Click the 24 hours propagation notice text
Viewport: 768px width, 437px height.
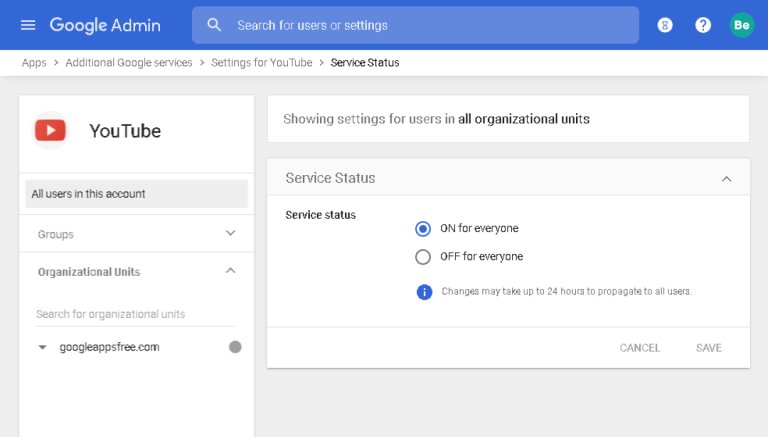point(567,291)
